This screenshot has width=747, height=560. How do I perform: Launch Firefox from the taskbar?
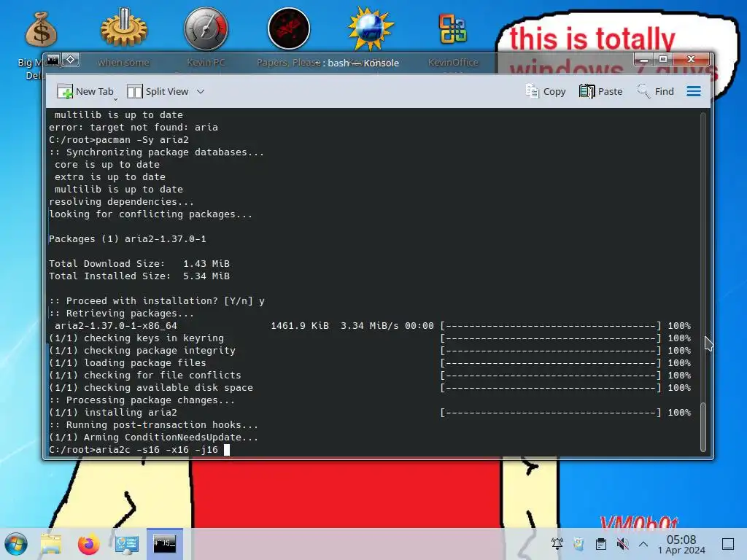click(88, 544)
